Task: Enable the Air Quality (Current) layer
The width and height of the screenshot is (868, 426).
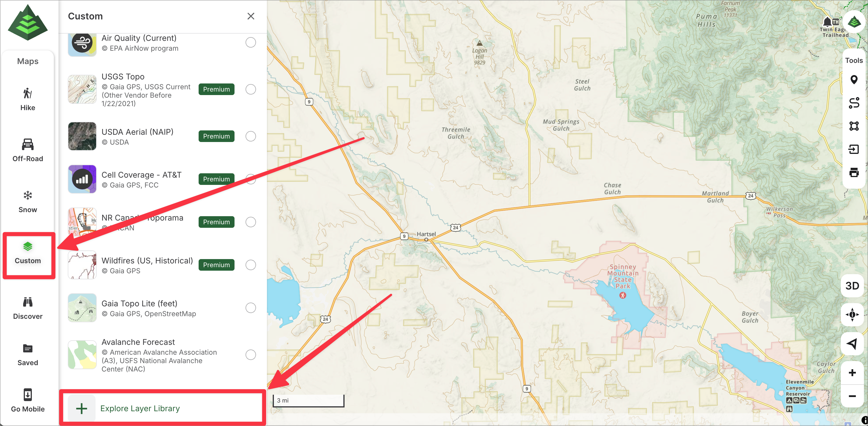Action: (250, 43)
